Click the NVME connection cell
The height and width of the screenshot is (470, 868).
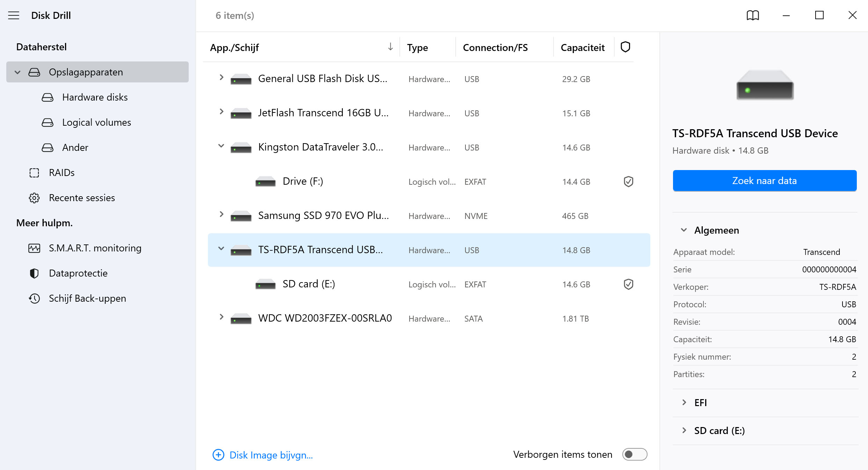click(476, 216)
